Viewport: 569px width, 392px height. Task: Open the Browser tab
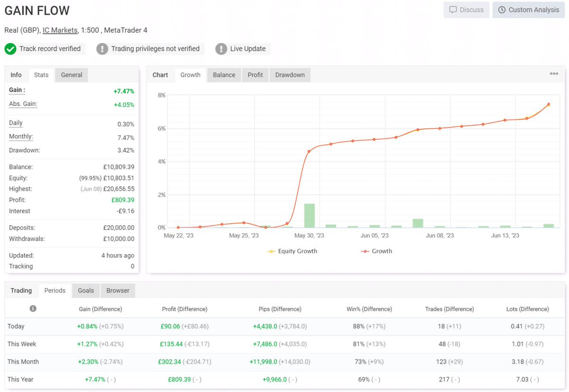pos(118,291)
